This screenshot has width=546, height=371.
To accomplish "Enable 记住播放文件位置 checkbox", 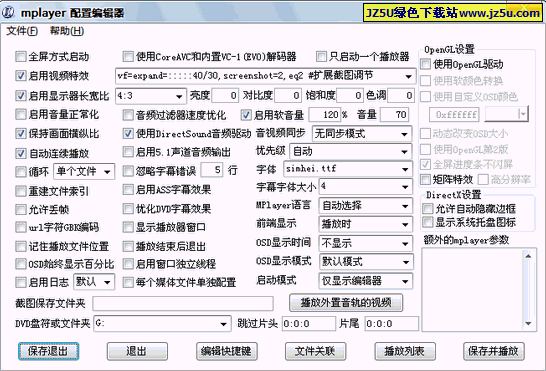I will point(21,247).
